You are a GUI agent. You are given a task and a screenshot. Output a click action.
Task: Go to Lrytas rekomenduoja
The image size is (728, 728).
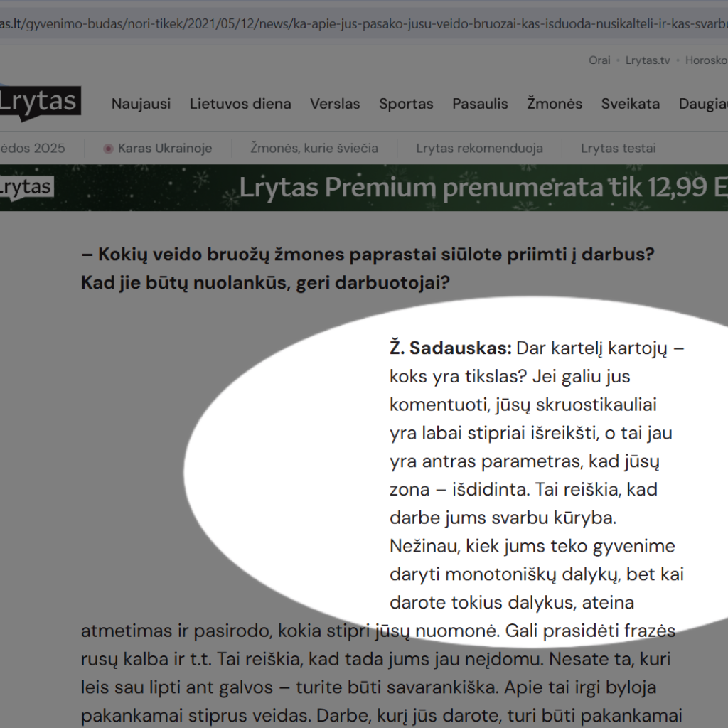coord(479,149)
